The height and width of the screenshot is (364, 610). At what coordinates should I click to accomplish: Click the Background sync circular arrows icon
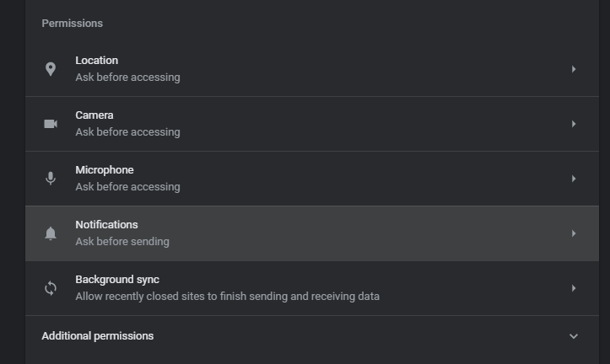click(51, 288)
